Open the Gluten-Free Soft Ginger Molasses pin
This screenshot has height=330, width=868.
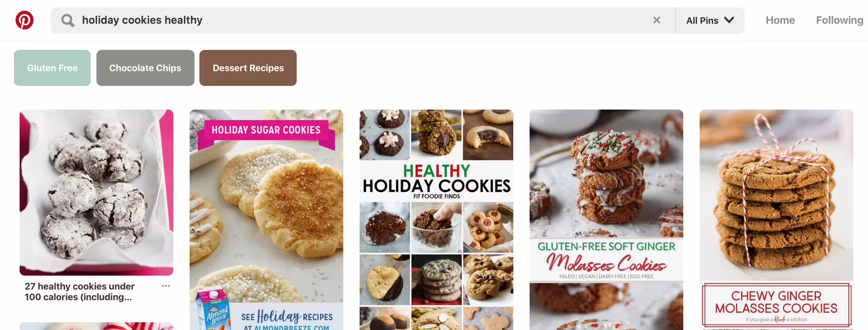[606, 220]
